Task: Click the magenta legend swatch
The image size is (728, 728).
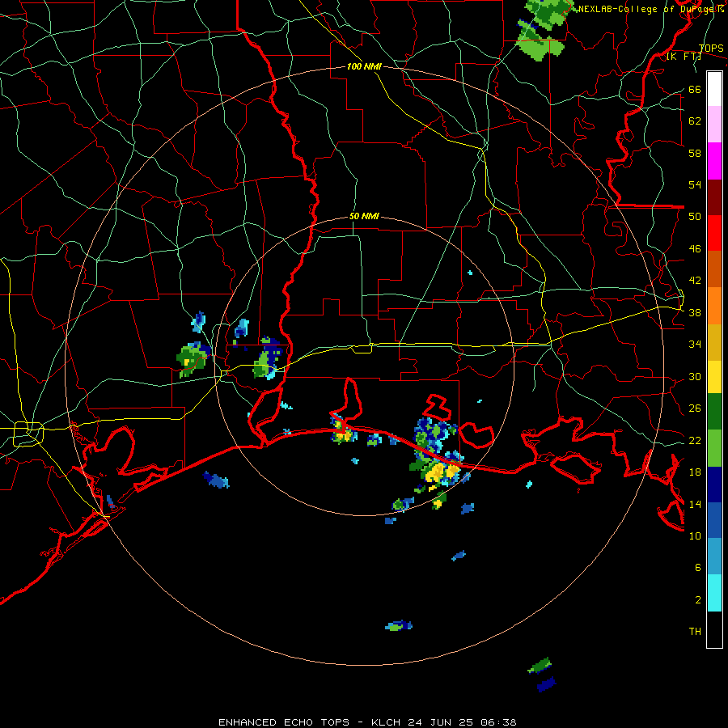Action: click(x=714, y=161)
